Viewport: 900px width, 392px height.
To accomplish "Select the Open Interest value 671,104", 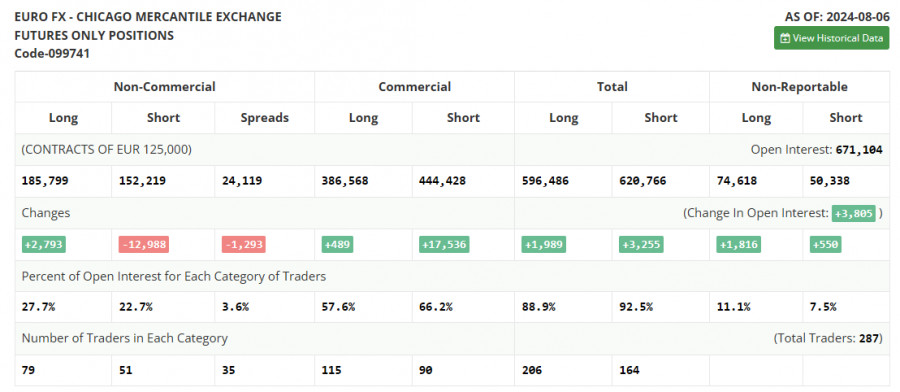I will 859,150.
